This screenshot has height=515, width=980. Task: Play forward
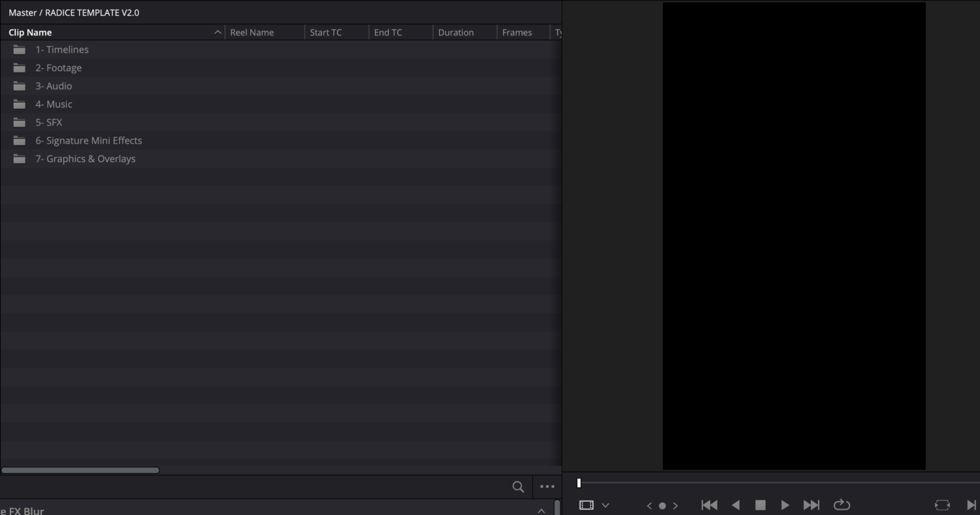(785, 505)
